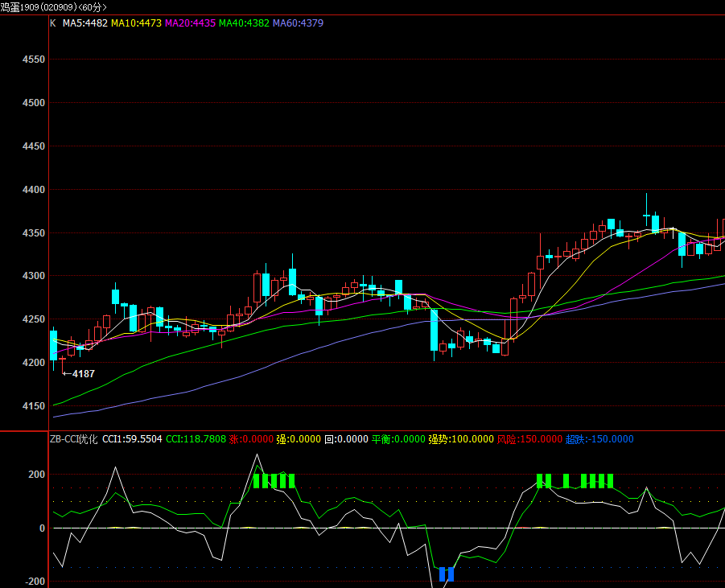Open the ZB-CCI优化 indicator name
725x588 pixels.
tap(74, 439)
